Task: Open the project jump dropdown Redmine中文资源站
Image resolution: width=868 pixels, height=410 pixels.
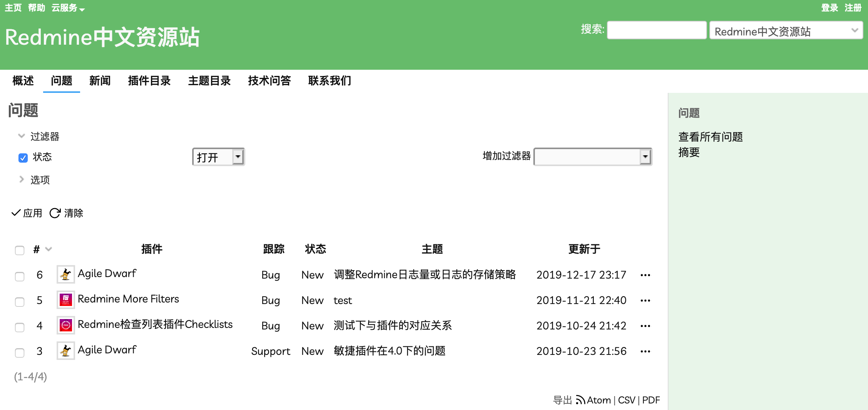Action: tap(786, 30)
